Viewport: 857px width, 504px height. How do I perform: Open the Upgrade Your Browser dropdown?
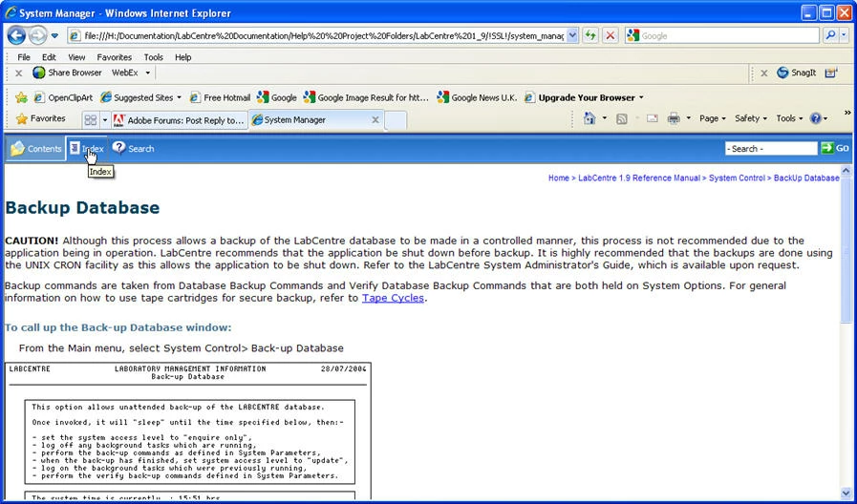[x=585, y=97]
